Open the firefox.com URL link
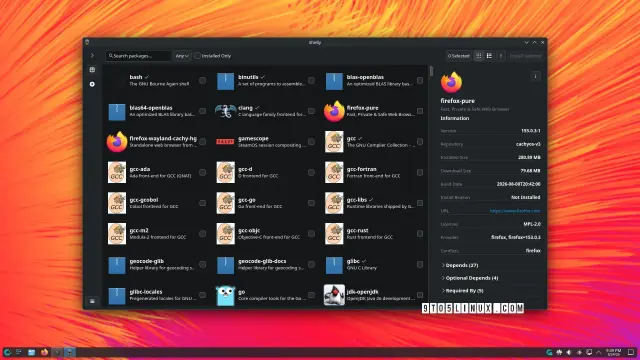This screenshot has width=640, height=360. [x=515, y=211]
